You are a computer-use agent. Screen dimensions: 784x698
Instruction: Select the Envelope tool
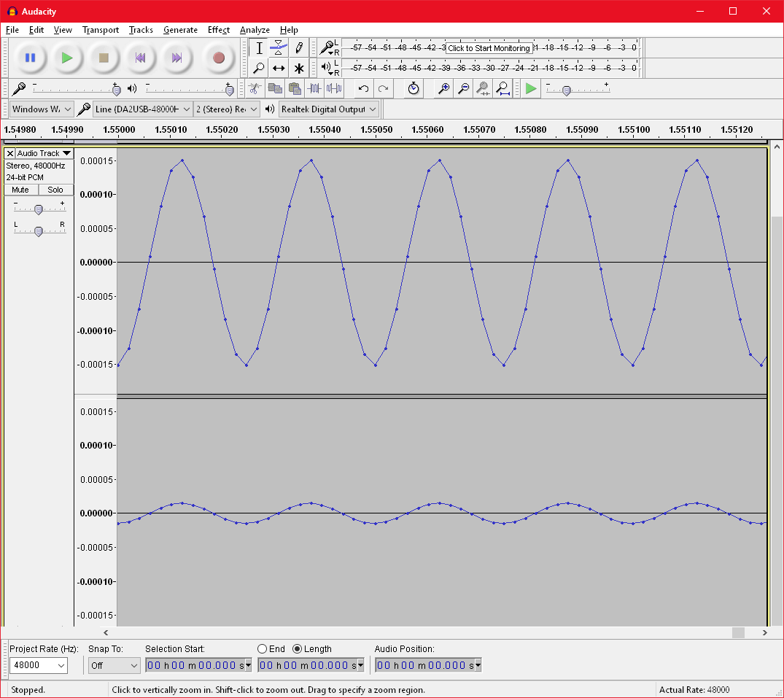tap(278, 48)
